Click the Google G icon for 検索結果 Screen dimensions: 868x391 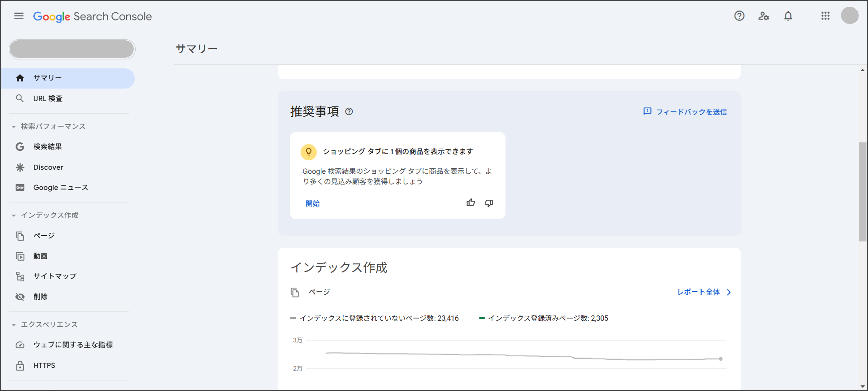(x=20, y=147)
